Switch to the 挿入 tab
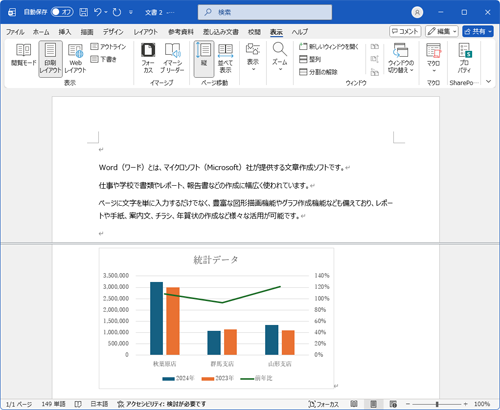500x410 pixels. pos(65,32)
